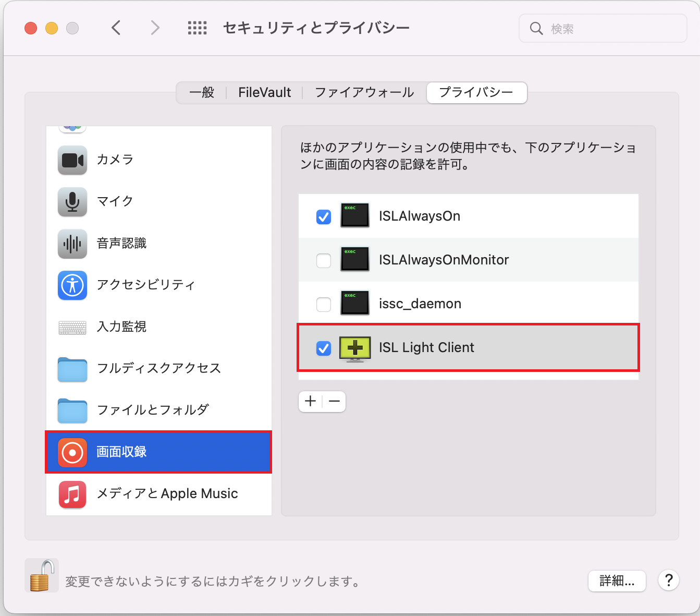This screenshot has height=616, width=700.
Task: Click the issc_daemon exec icon
Action: 354,303
